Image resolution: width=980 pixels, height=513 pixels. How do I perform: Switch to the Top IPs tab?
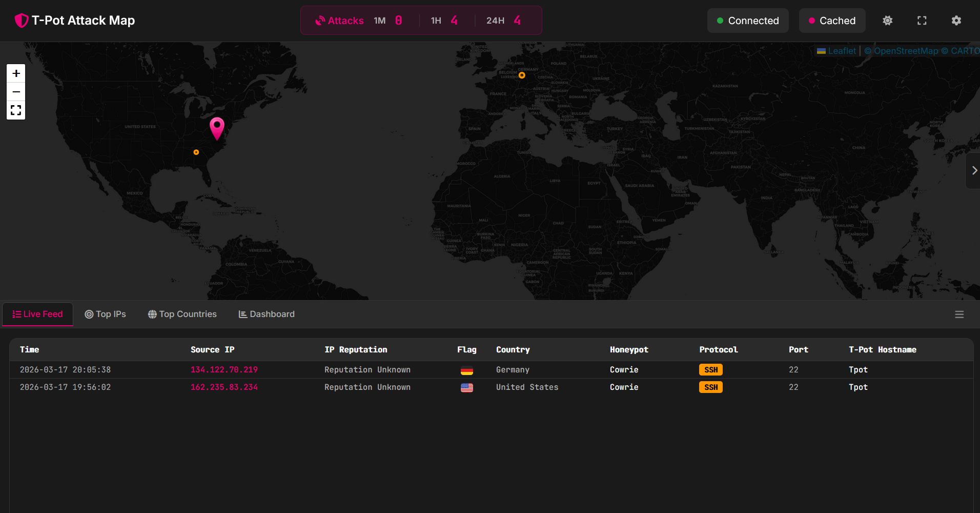[105, 314]
